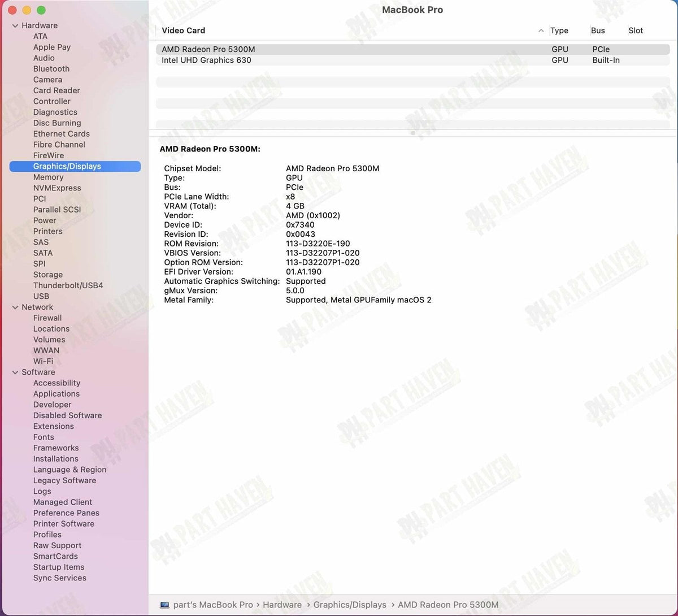
Task: Open Disc Burning in the sidebar
Action: coord(57,123)
